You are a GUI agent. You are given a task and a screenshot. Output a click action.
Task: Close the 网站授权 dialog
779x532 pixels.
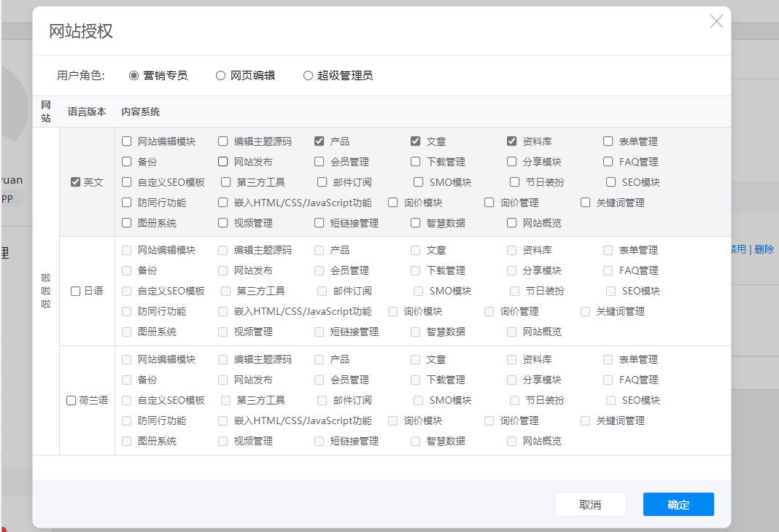pyautogui.click(x=716, y=21)
